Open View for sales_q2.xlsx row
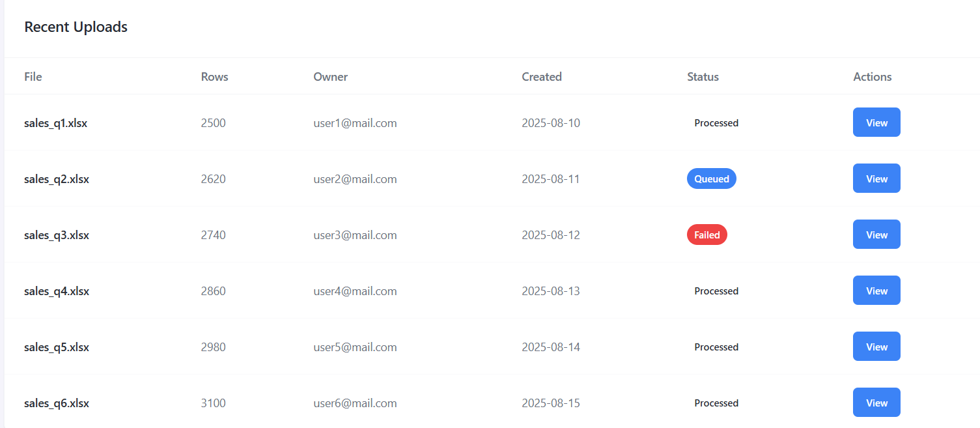The width and height of the screenshot is (980, 428). tap(876, 178)
